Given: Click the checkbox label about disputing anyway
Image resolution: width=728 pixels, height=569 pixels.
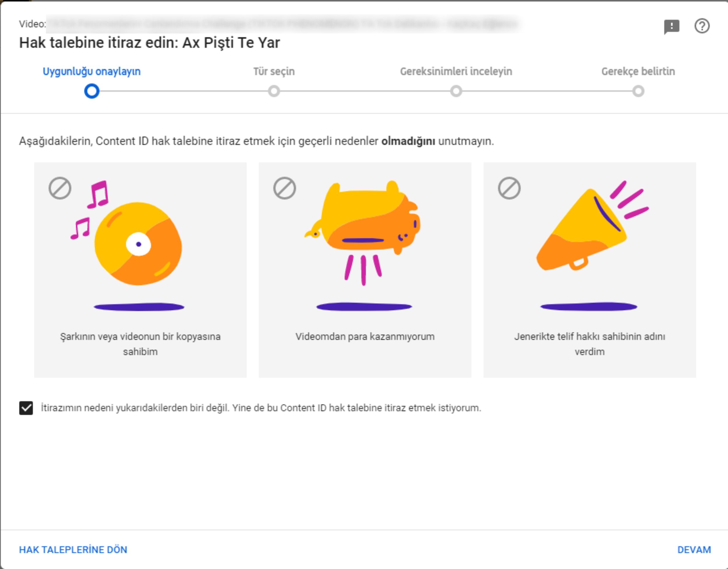Looking at the screenshot, I should (261, 408).
